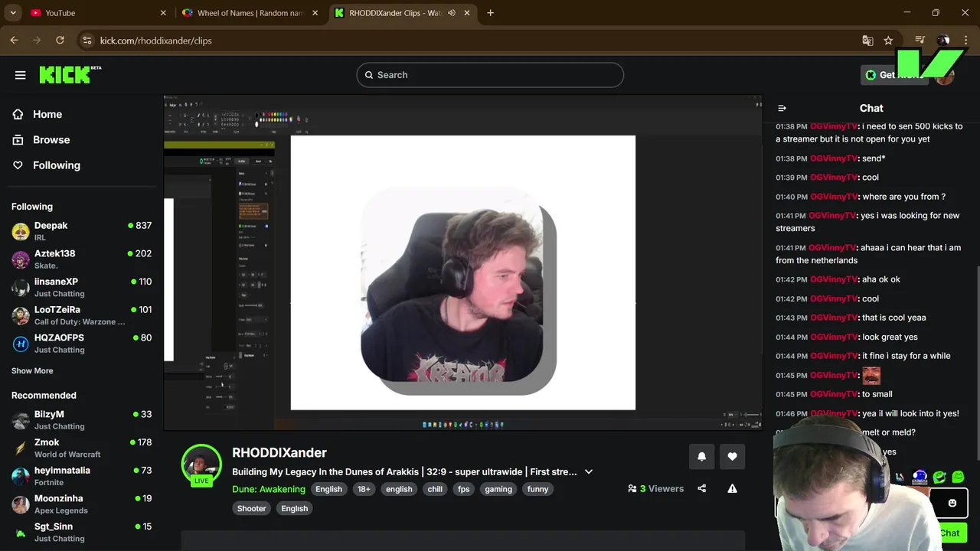Screen dimensions: 980x551
Task: Switch to Wheel of Names tab
Action: (x=250, y=13)
